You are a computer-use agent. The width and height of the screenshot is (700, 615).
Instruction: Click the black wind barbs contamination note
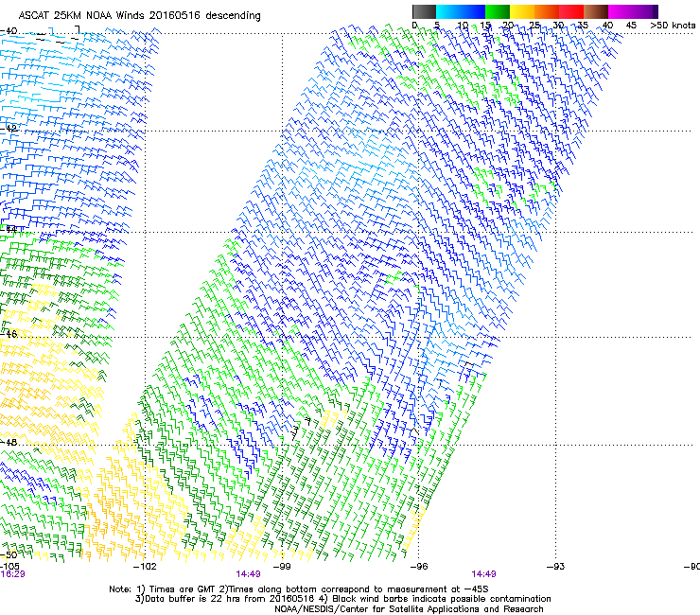(435, 599)
